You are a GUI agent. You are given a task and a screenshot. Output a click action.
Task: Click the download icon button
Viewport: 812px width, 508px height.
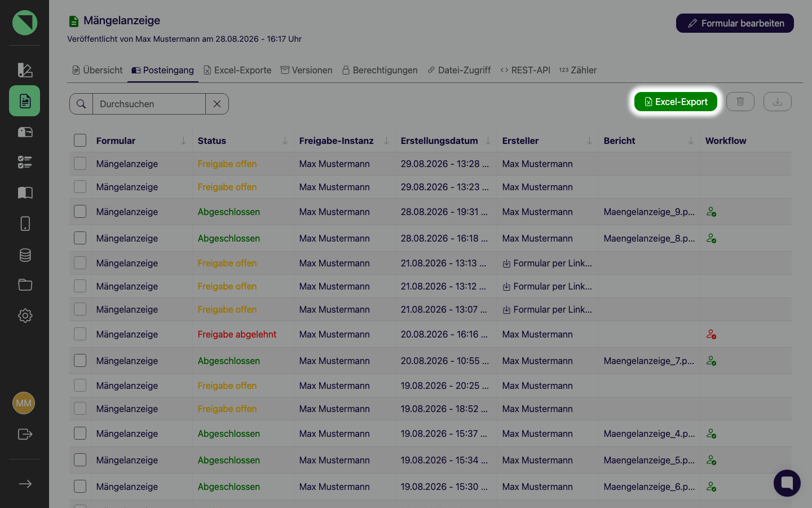click(778, 102)
